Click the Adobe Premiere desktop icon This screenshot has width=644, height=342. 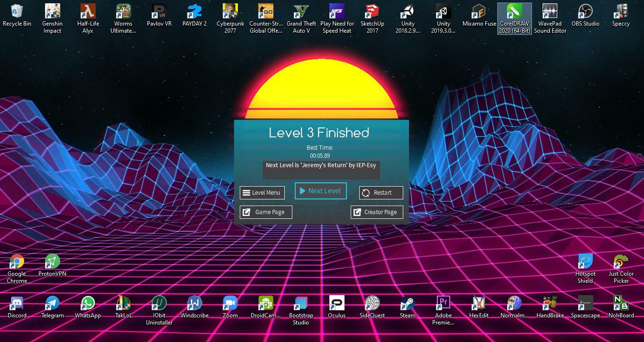[443, 304]
